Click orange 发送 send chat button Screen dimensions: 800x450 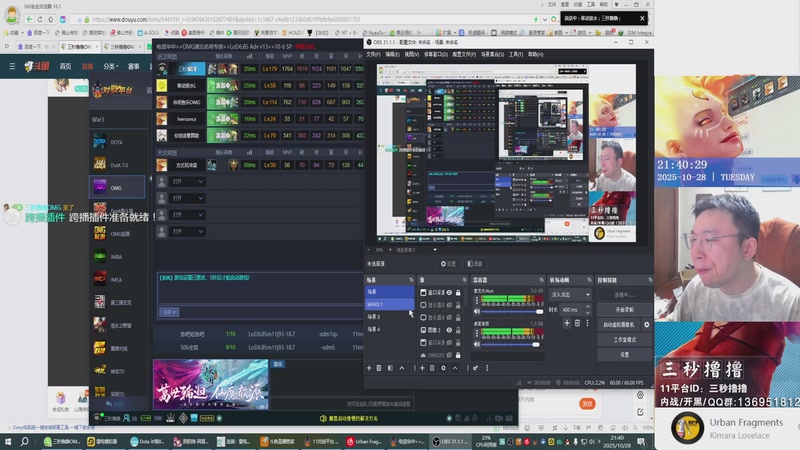[587, 404]
